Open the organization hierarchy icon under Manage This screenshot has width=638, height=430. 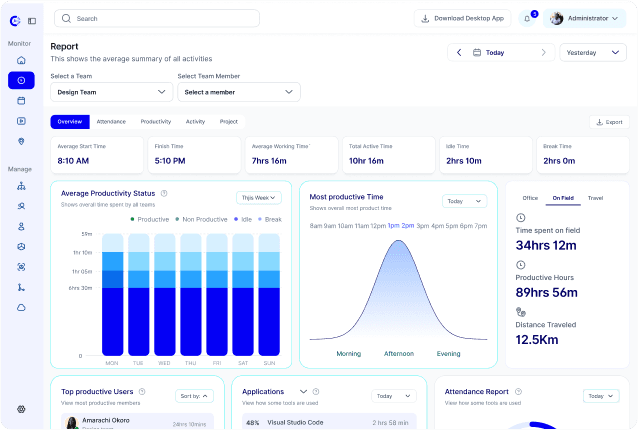tap(21, 186)
